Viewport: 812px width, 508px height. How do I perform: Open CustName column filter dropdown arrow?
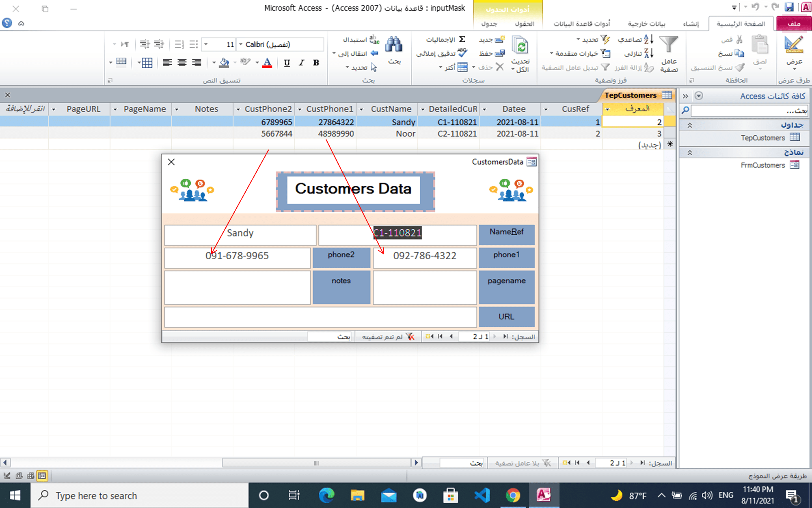(361, 109)
